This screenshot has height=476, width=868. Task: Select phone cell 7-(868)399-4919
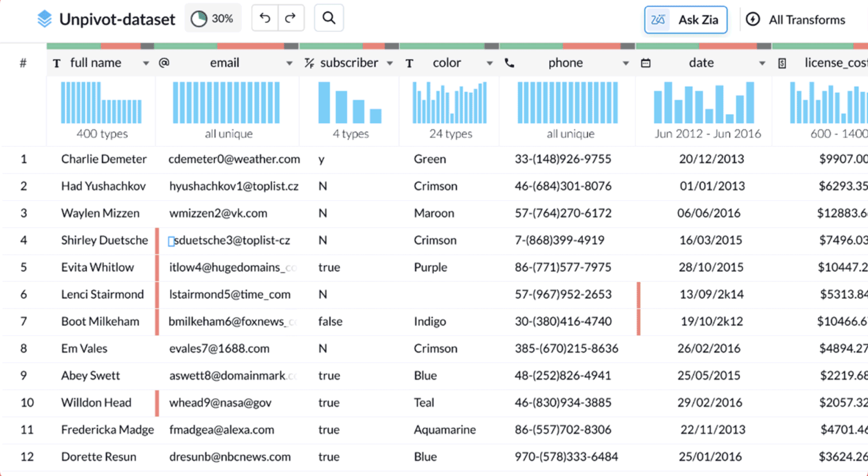(559, 240)
